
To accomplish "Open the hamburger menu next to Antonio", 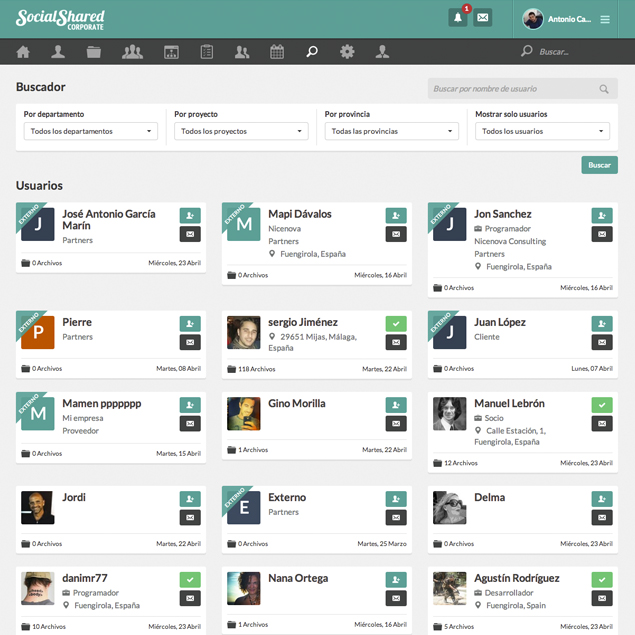I will point(605,19).
